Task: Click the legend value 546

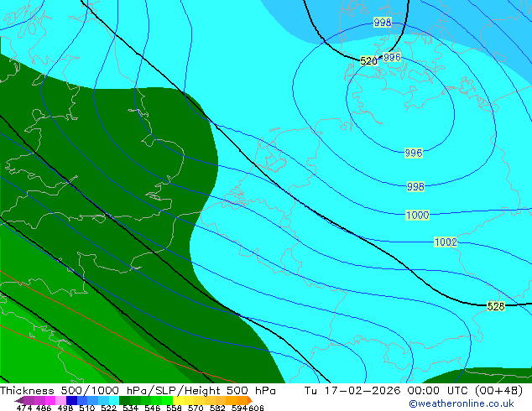Action: (153, 408)
